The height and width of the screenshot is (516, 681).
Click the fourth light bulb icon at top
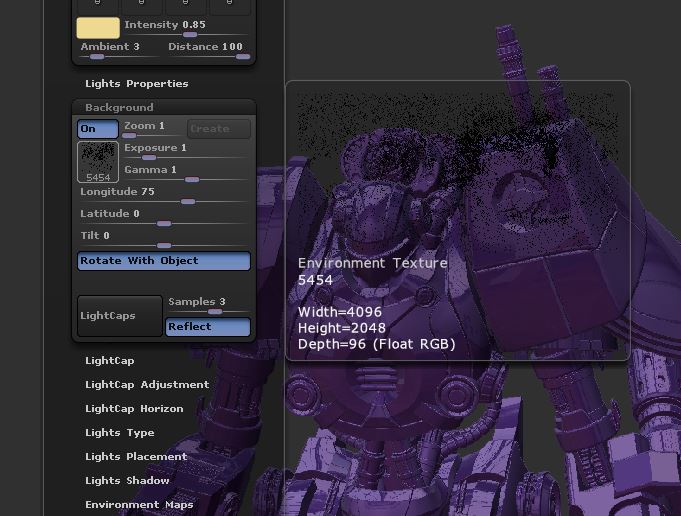tap(230, 5)
